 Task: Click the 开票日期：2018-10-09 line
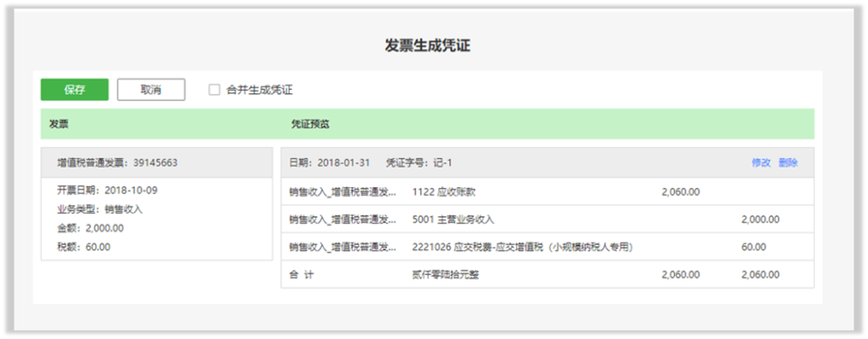108,190
